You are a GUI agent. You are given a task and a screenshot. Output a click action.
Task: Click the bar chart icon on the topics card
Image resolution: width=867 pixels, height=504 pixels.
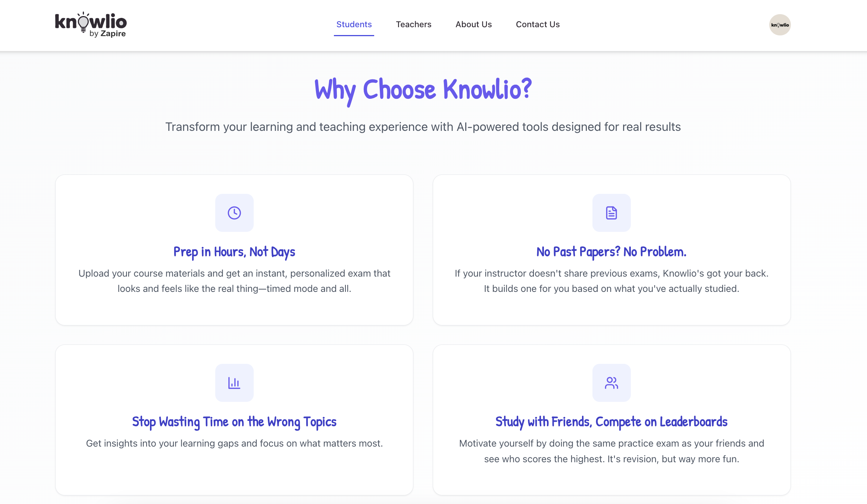234,382
